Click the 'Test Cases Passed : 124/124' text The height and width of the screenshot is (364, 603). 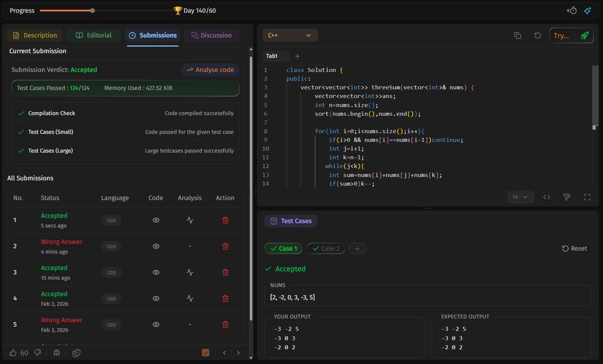coord(53,88)
